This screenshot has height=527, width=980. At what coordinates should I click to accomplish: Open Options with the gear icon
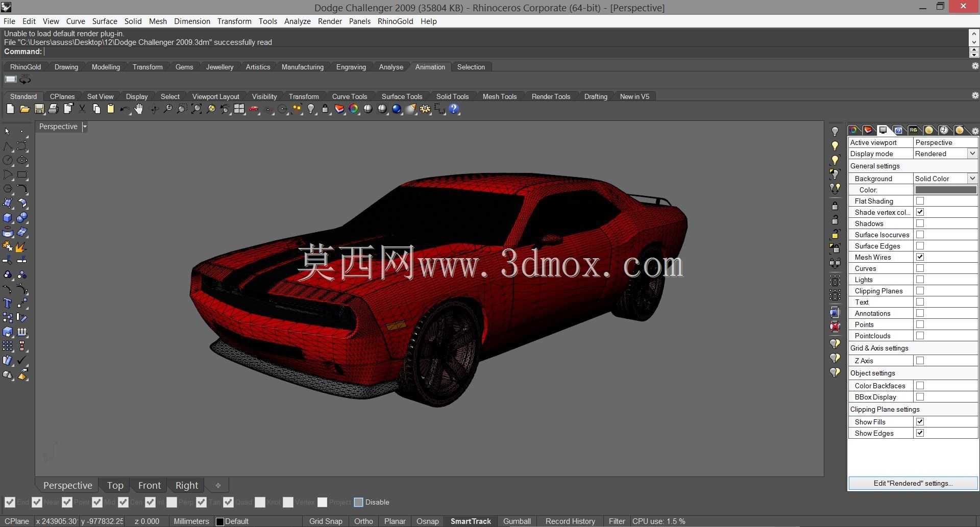click(425, 109)
